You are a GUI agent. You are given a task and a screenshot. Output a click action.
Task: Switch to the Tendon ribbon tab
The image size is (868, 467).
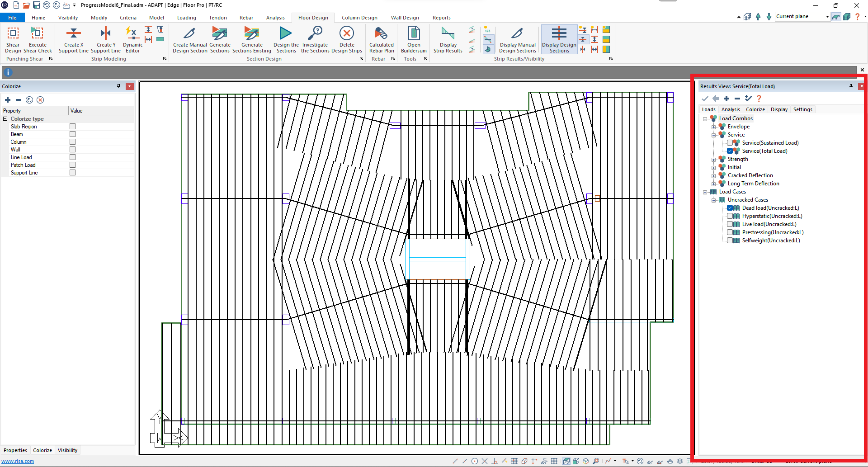[218, 18]
